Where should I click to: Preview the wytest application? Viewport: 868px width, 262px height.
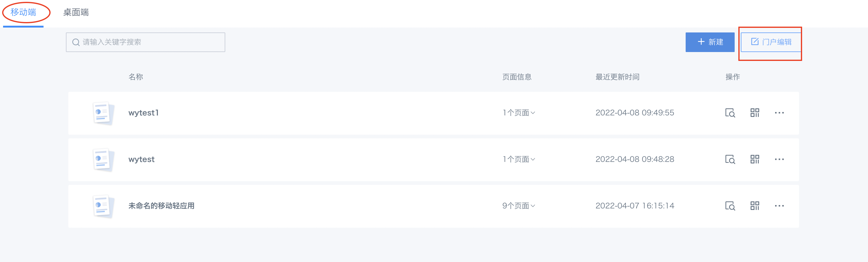tap(730, 159)
